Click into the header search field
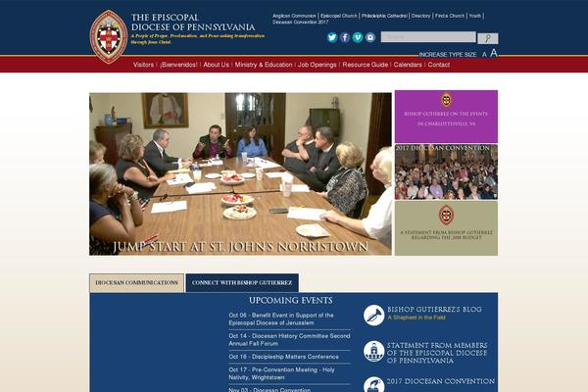Screen dimensions: 588x392 coord(428,37)
